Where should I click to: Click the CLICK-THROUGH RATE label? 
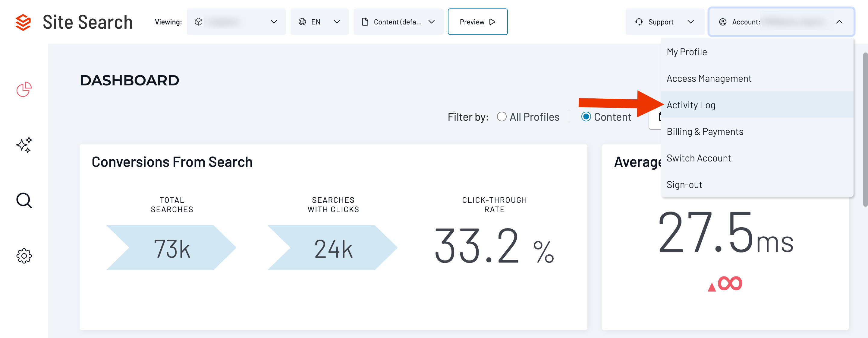pyautogui.click(x=494, y=205)
